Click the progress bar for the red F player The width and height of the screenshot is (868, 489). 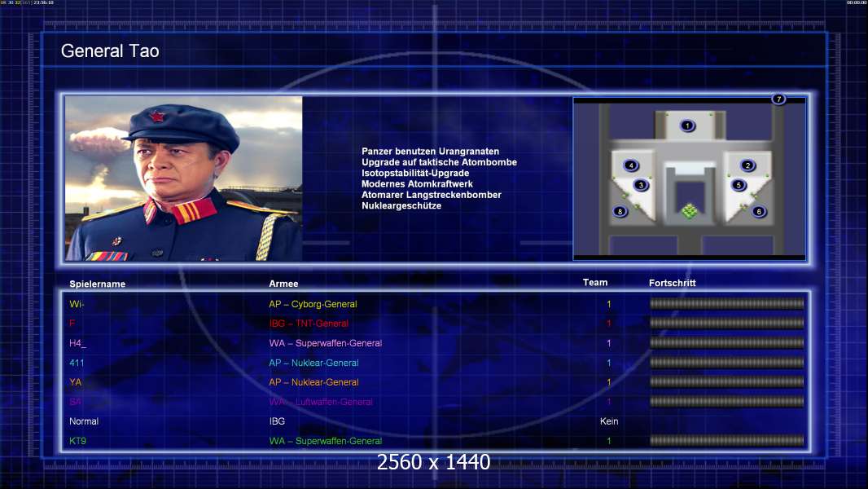[x=726, y=323]
